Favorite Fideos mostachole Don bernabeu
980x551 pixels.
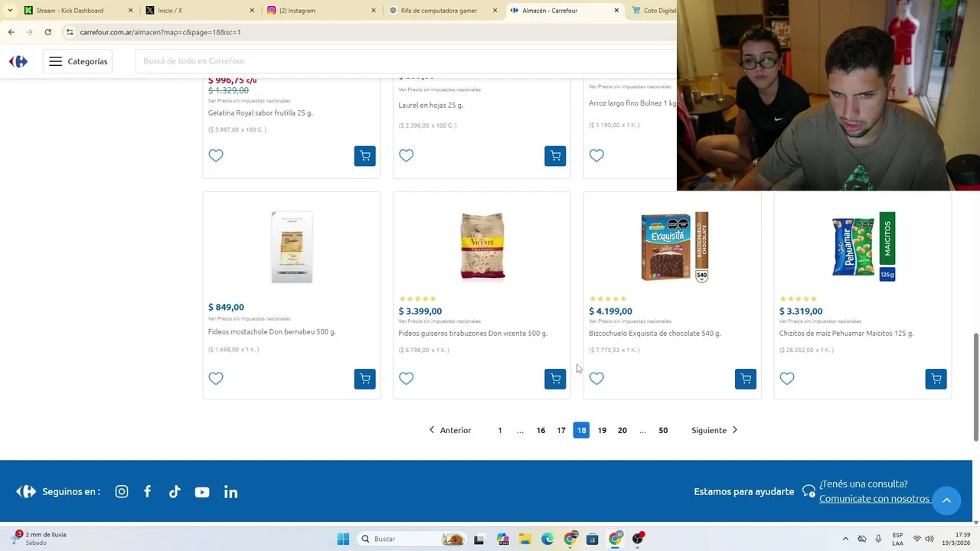[x=216, y=379]
